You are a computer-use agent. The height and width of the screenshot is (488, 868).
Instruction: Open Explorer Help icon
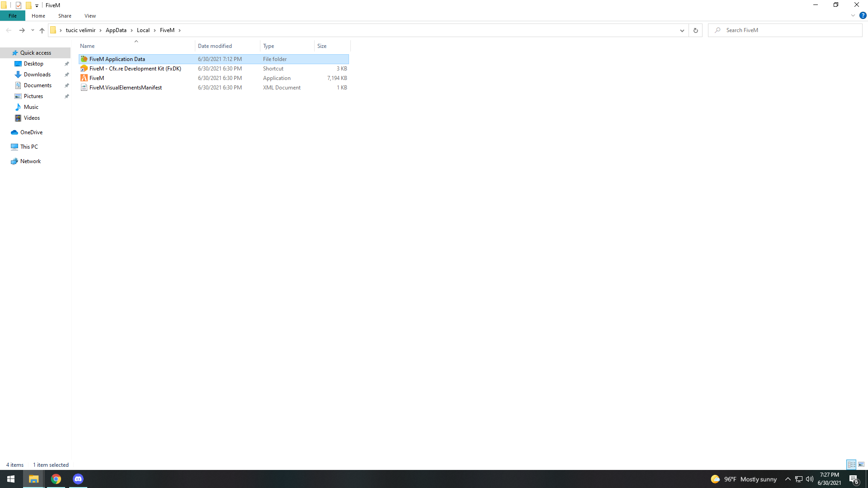863,16
